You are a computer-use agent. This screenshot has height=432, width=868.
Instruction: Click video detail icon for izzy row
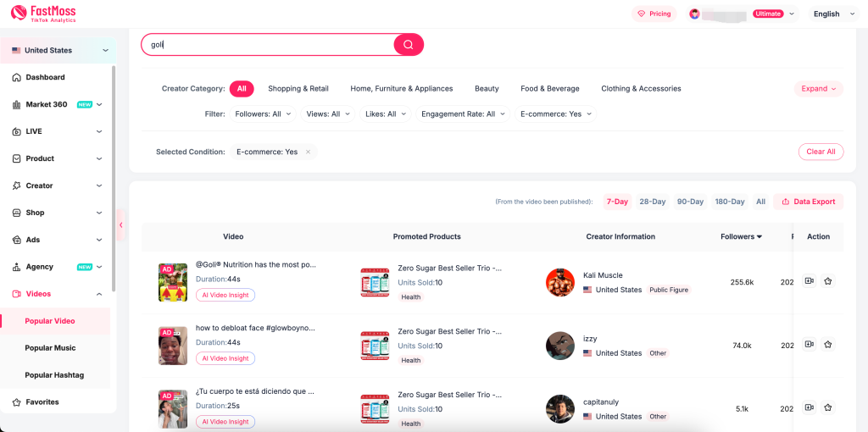809,344
